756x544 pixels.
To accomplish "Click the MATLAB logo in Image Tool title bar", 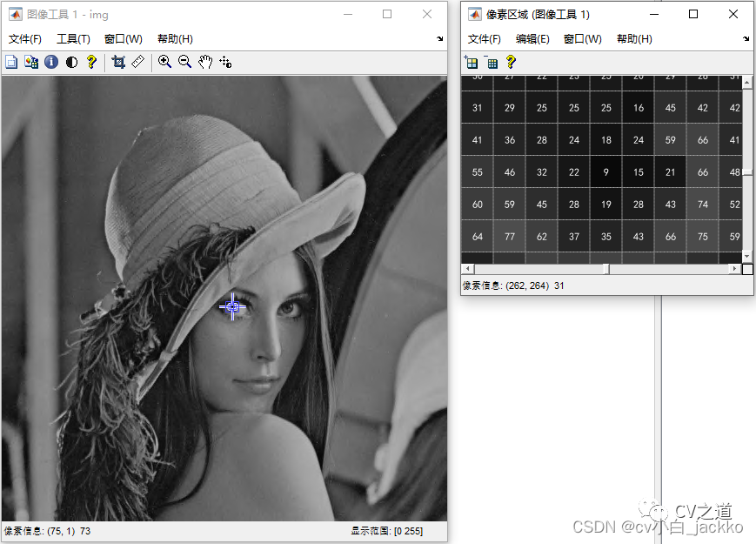I will click(x=16, y=15).
